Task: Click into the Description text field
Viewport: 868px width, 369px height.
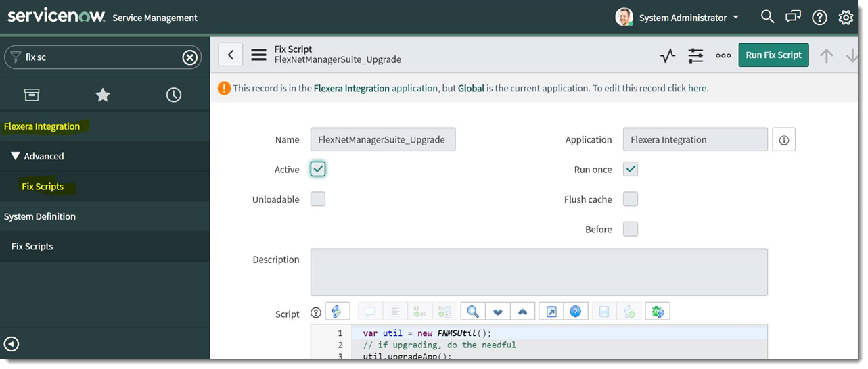Action: click(x=539, y=272)
